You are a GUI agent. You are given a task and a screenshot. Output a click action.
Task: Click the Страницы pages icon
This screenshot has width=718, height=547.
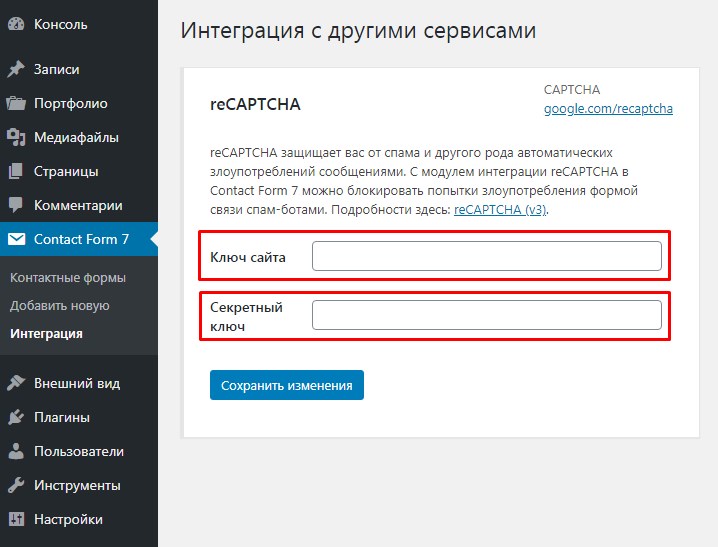[x=16, y=171]
